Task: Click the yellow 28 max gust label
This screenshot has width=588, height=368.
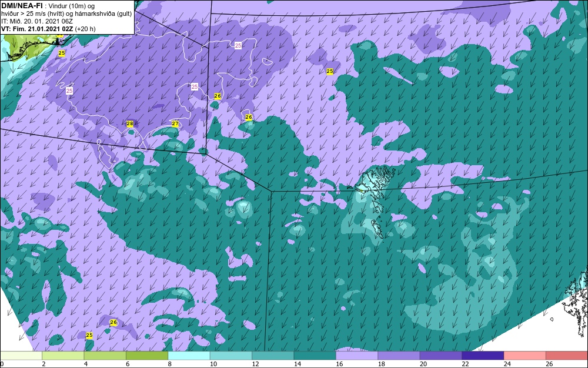Action: (130, 123)
